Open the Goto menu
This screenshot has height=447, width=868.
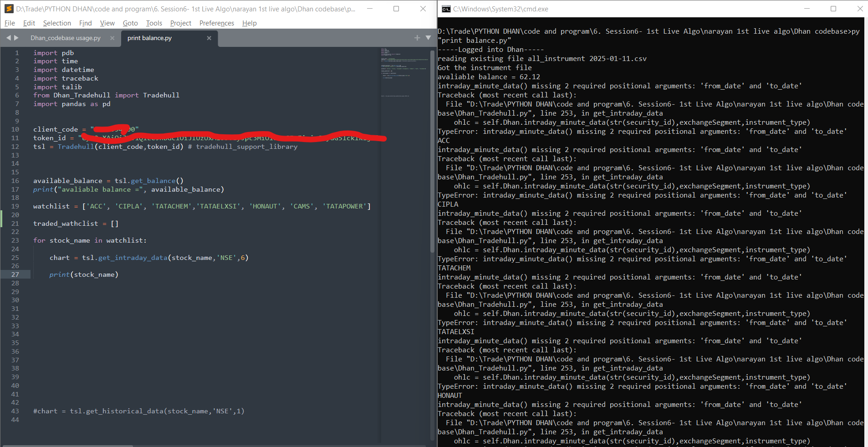coord(130,23)
